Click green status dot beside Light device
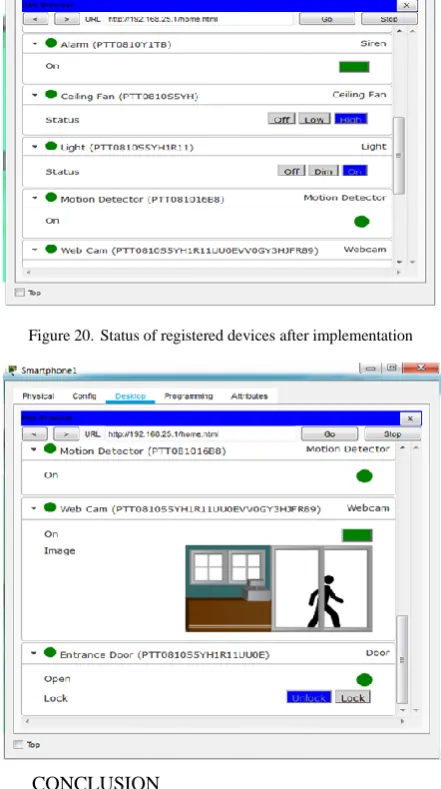This screenshot has width=441, height=789. pyautogui.click(x=51, y=146)
